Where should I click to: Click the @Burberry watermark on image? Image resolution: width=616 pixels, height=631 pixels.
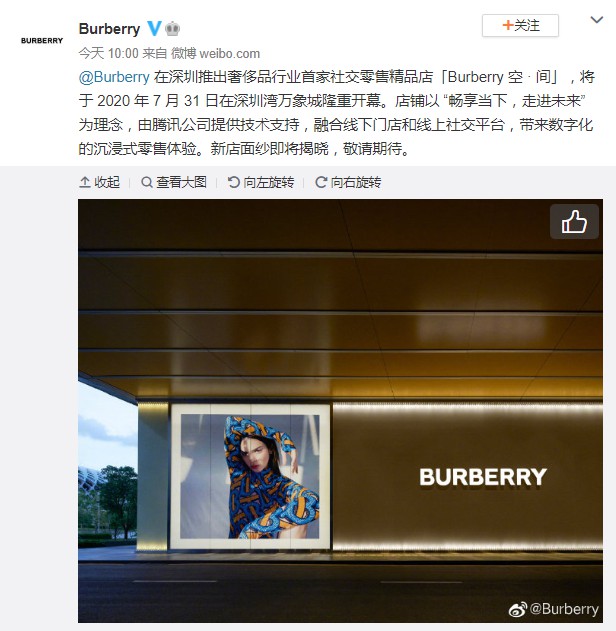point(554,609)
